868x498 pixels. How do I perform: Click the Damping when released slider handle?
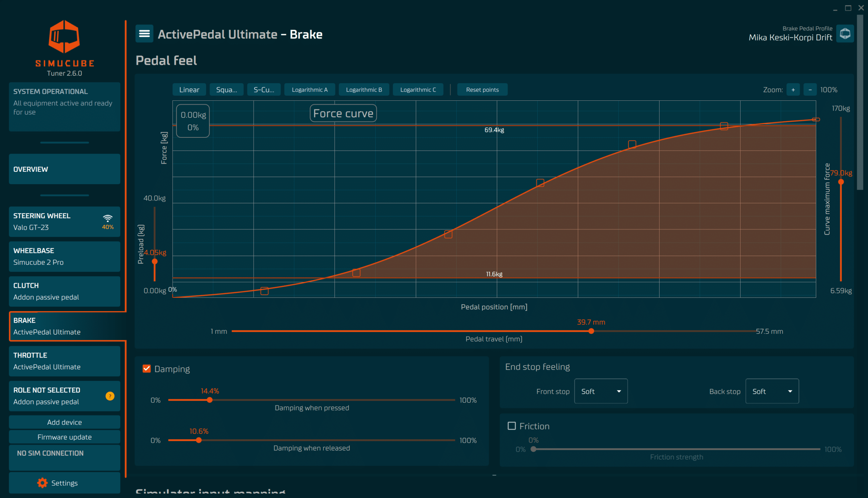coord(199,440)
